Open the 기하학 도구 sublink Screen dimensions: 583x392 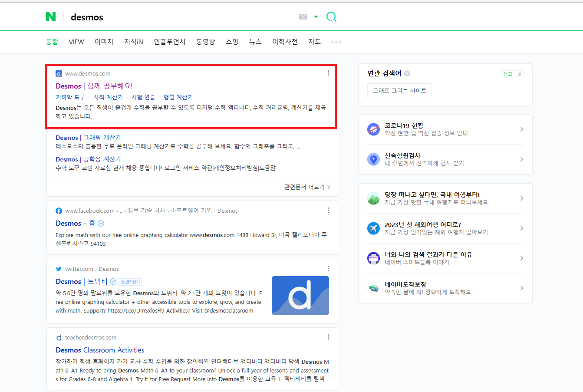coord(70,97)
